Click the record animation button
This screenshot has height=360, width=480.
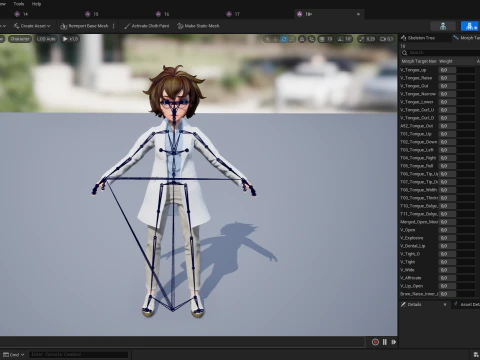pos(375,342)
